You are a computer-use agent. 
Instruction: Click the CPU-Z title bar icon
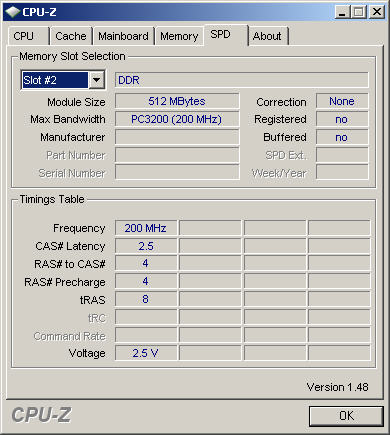coord(13,12)
